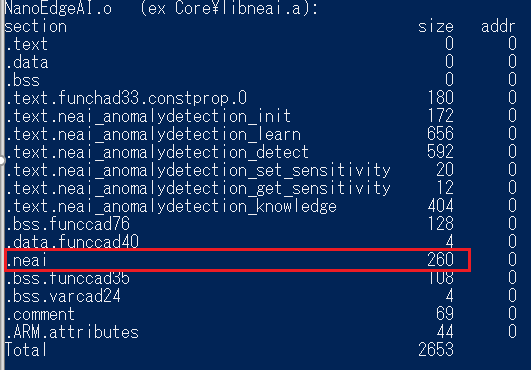Image resolution: width=531 pixels, height=370 pixels.
Task: Click .text.funchad33.constprop.0 entry
Action: (126, 98)
